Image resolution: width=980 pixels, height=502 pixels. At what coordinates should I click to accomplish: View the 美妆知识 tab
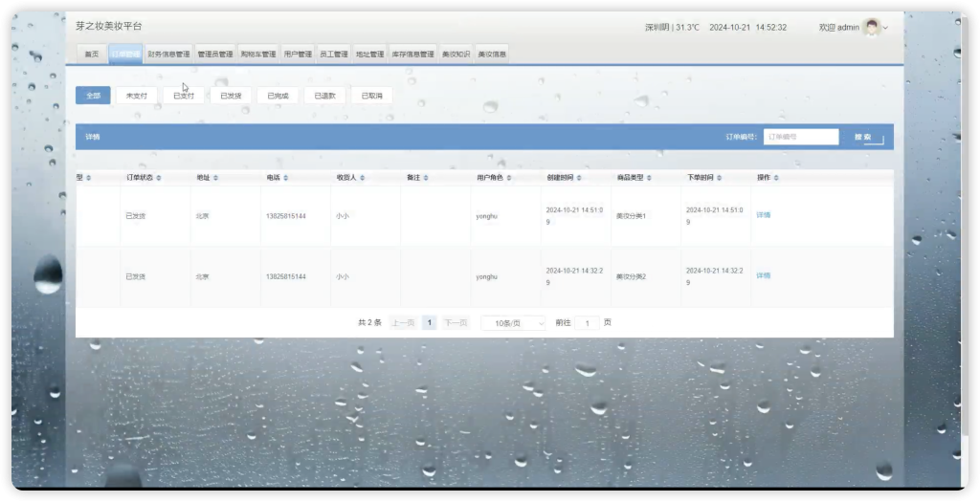(x=456, y=55)
